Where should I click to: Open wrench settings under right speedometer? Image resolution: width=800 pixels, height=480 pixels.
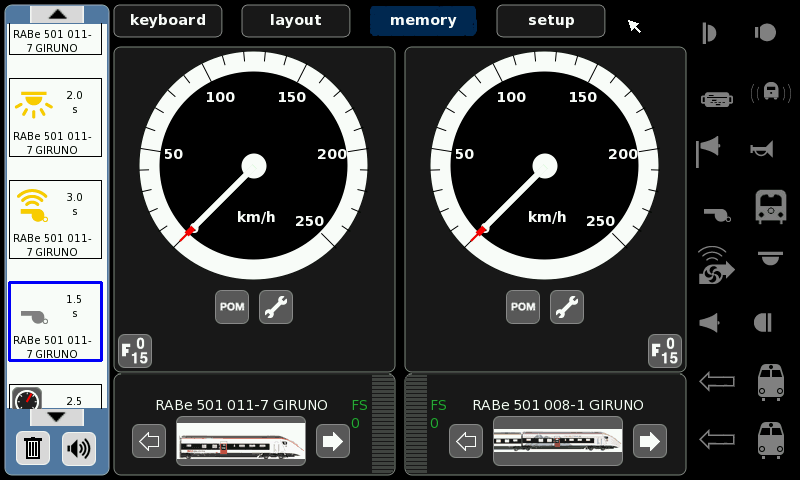click(567, 307)
